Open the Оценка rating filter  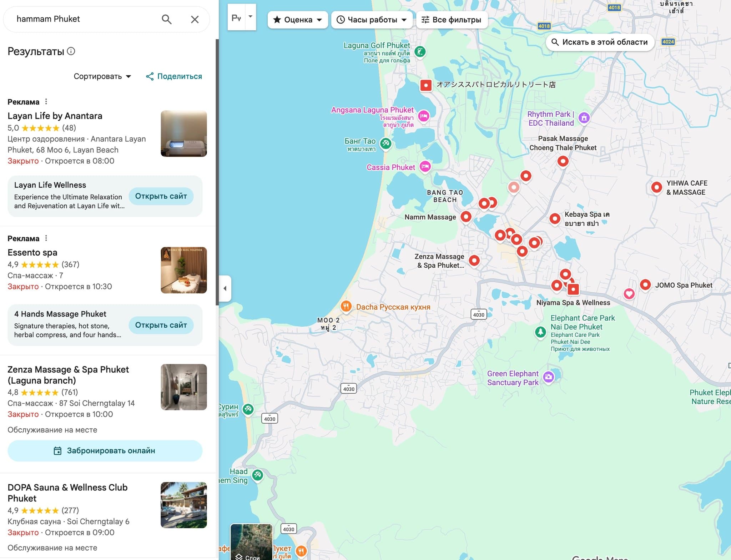298,20
